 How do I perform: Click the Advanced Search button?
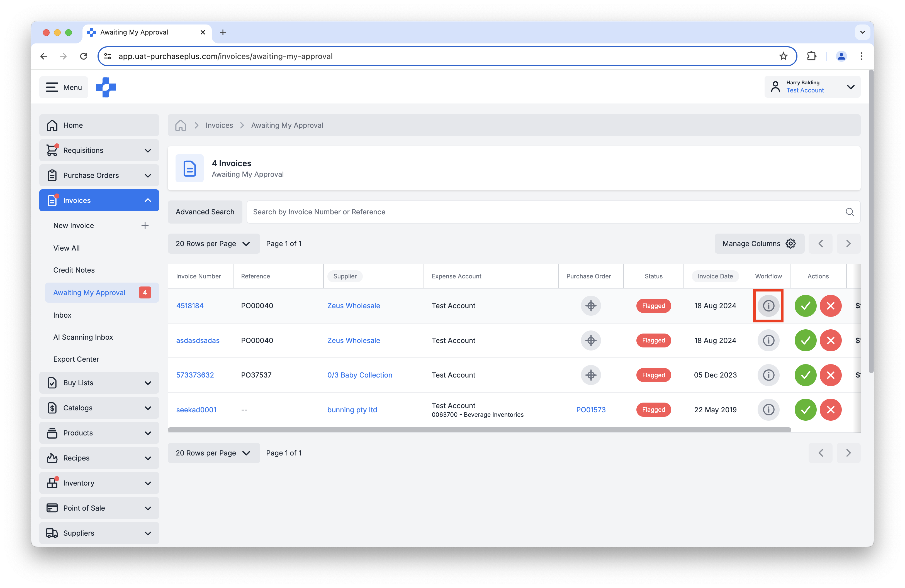[205, 212]
